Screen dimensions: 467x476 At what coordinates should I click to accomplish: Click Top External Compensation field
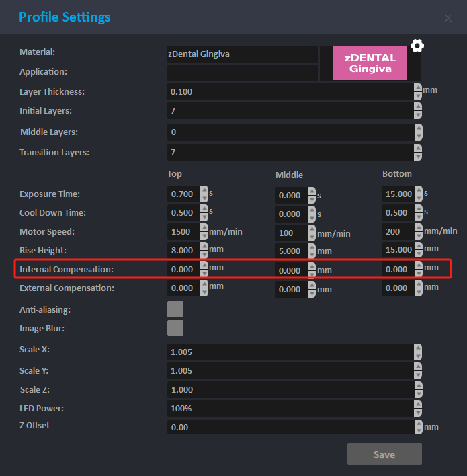click(183, 288)
